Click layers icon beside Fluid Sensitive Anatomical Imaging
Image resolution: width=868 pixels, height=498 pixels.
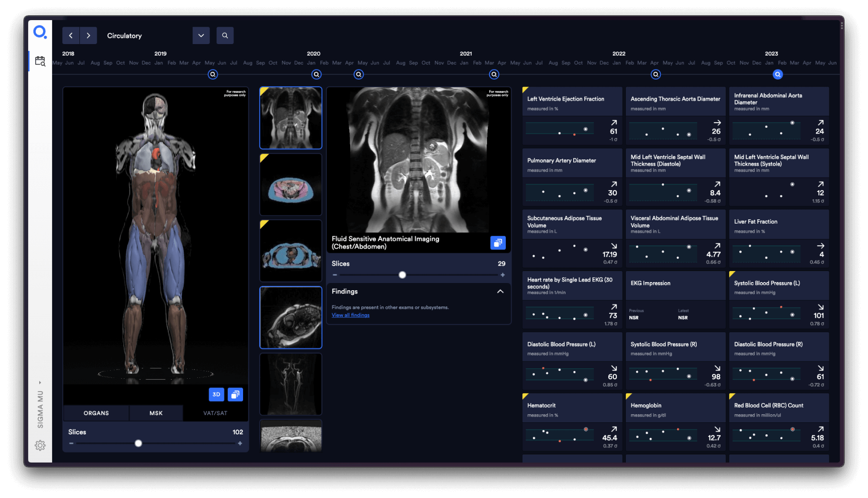[x=498, y=243]
